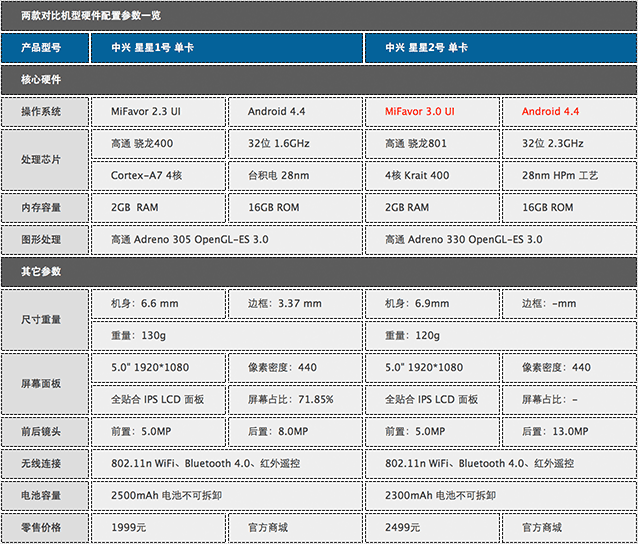Viewport: 638px width, 544px height.
Task: Click the 边框: -mm cell
Action: click(x=570, y=304)
